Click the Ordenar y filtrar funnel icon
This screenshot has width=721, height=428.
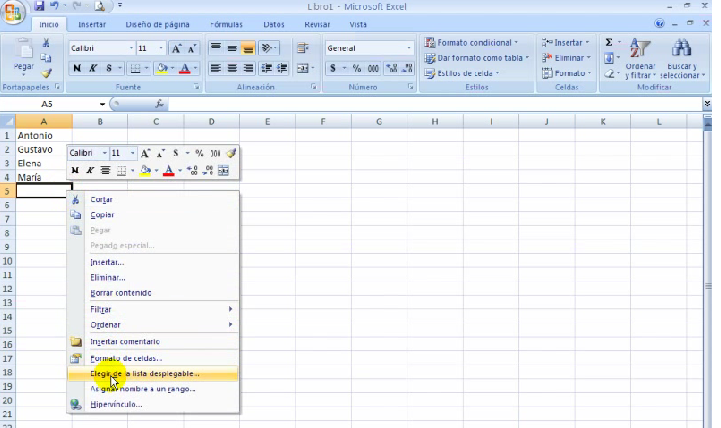(640, 50)
